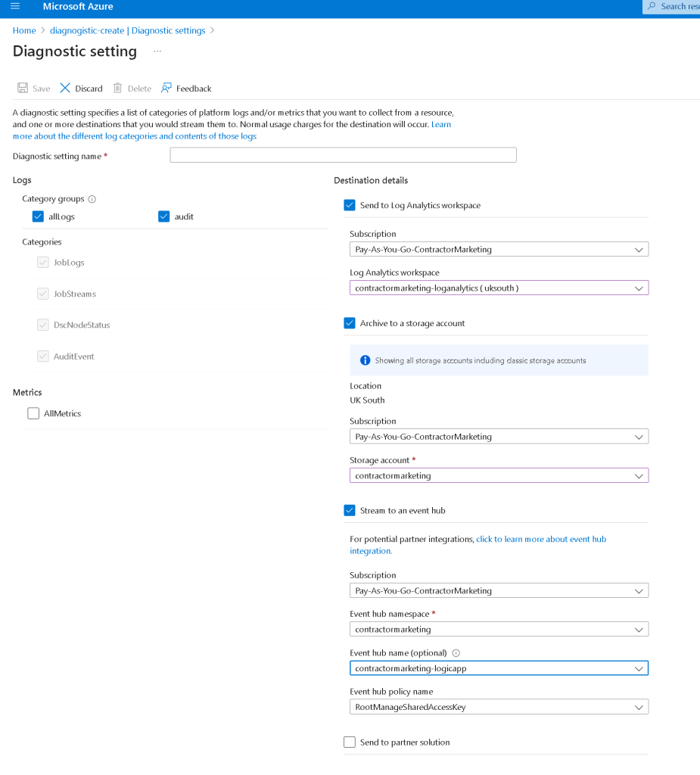
Task: Open the Log Analytics workspace dropdown
Action: [x=499, y=288]
